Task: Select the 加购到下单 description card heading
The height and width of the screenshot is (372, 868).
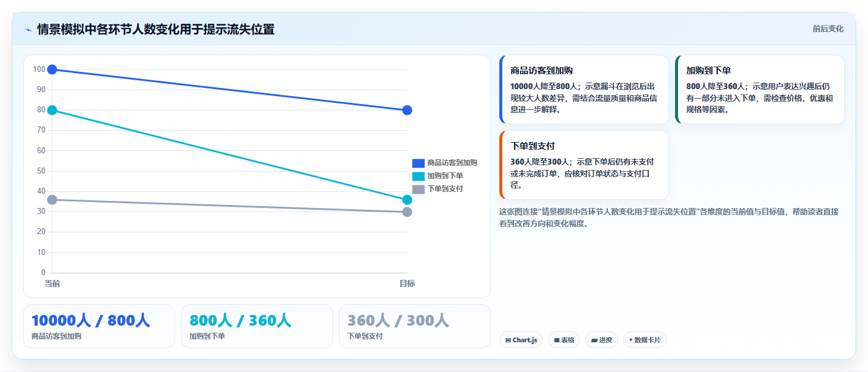Action: 709,70
